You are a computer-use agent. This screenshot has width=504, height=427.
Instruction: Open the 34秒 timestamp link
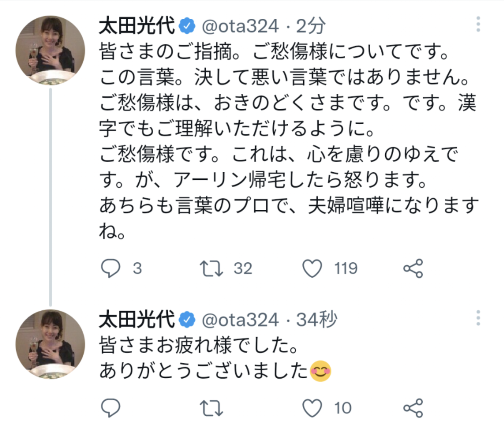[x=317, y=320]
